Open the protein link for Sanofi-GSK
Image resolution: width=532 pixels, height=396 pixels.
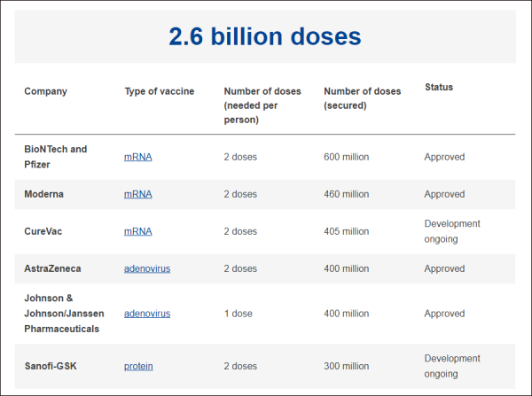coord(137,366)
